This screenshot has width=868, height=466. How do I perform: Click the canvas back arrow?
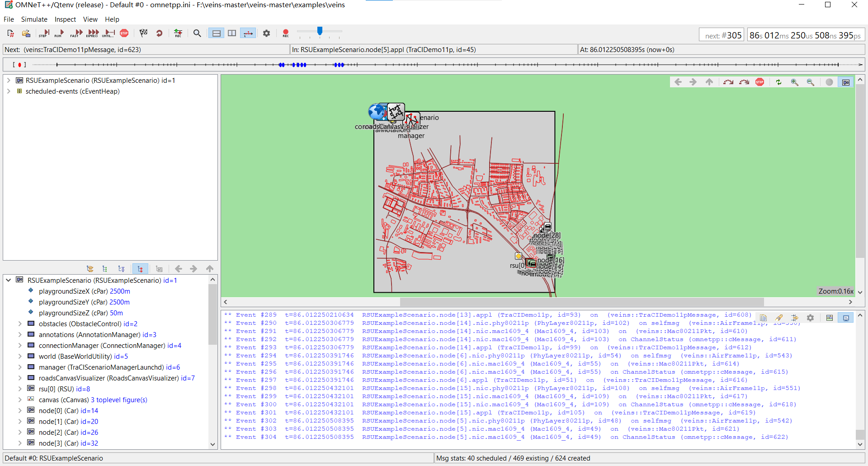click(678, 82)
